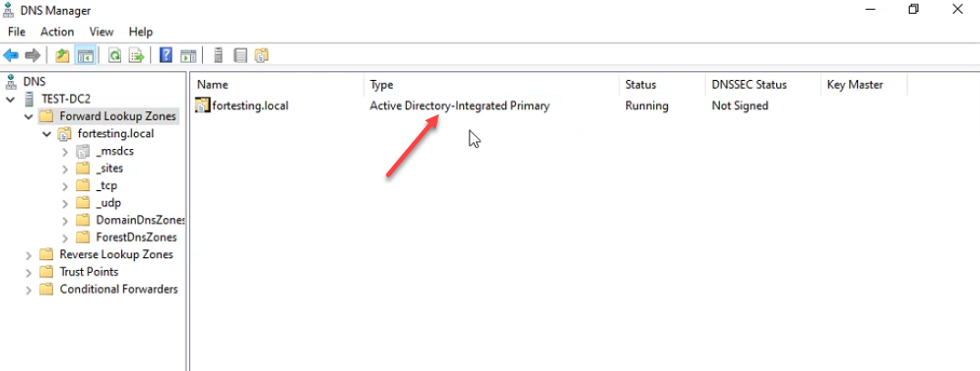Click the record list toolbar icon
The image size is (980, 371).
[x=240, y=55]
